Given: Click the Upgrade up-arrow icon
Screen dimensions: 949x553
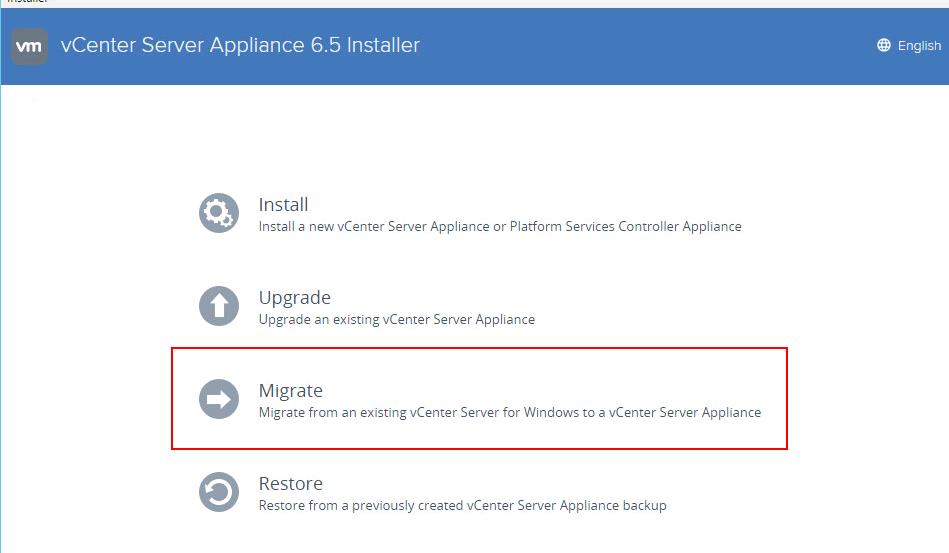Looking at the screenshot, I should pos(218,306).
